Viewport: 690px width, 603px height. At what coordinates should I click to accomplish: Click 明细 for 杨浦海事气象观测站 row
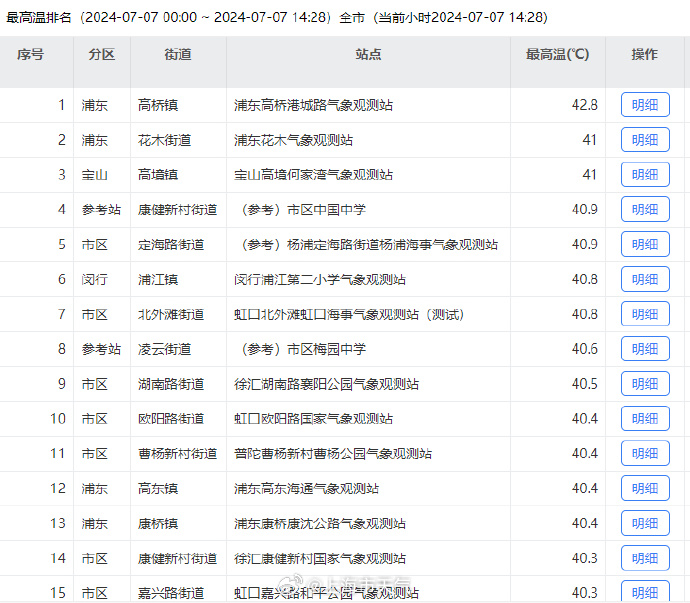[645, 245]
